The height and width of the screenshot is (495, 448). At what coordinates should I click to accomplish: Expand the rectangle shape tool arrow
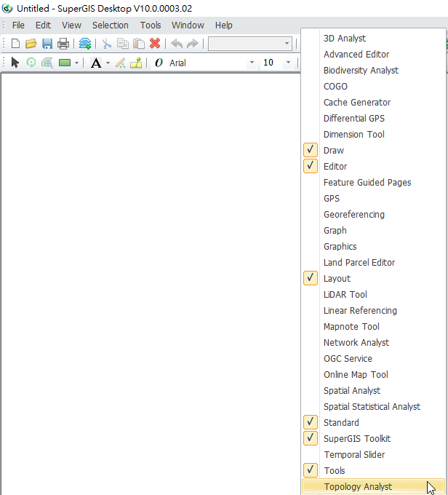coord(76,63)
